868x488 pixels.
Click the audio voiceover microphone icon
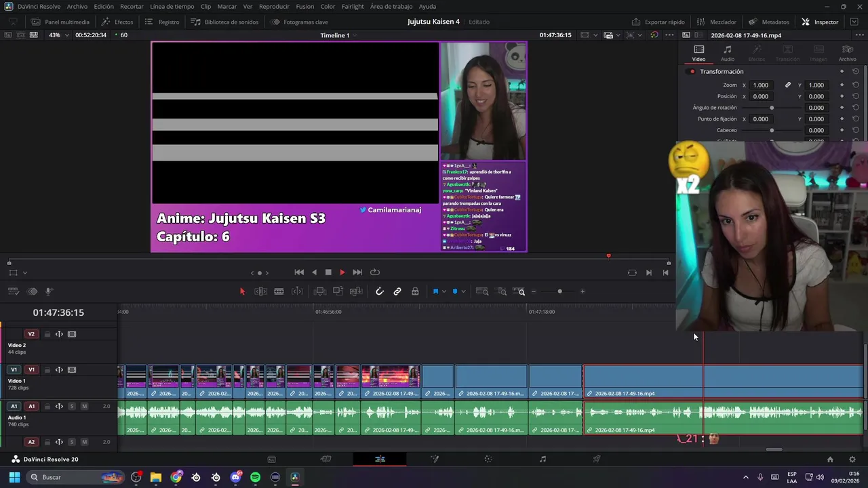coord(50,291)
